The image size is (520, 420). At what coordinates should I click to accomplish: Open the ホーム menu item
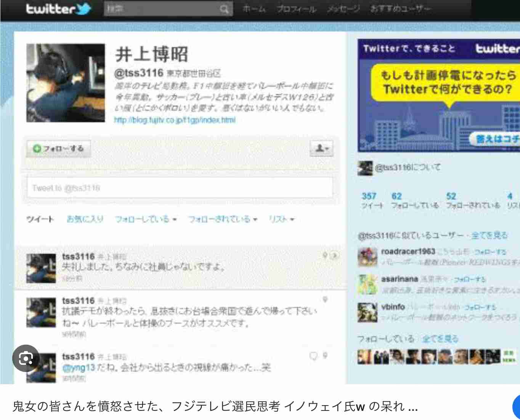[x=254, y=9]
